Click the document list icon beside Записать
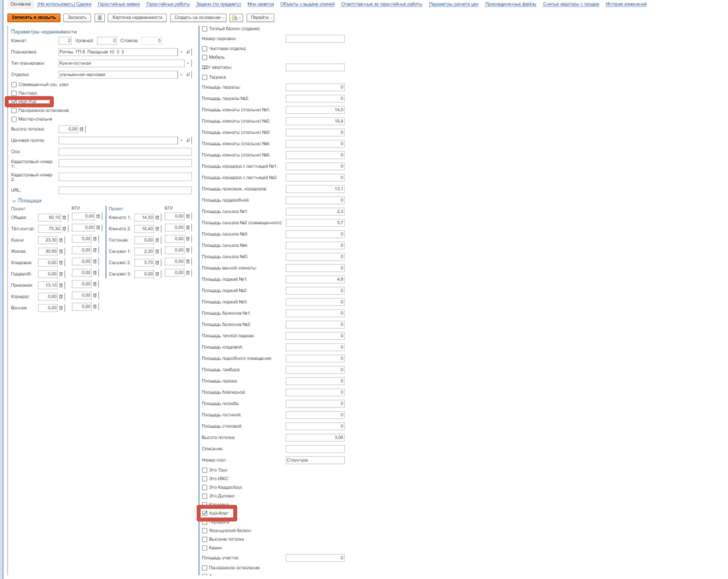The width and height of the screenshot is (728, 579). [x=100, y=18]
